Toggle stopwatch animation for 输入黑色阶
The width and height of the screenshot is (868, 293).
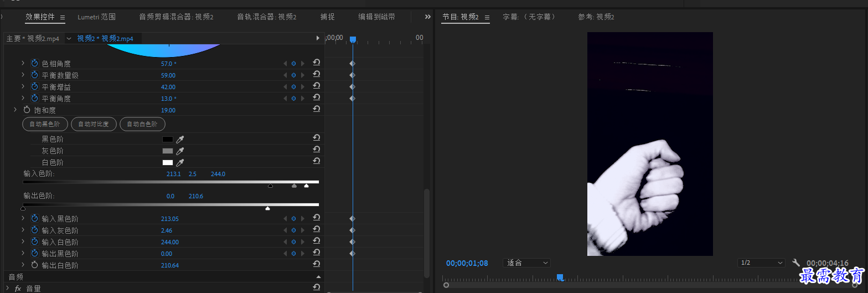tap(34, 219)
